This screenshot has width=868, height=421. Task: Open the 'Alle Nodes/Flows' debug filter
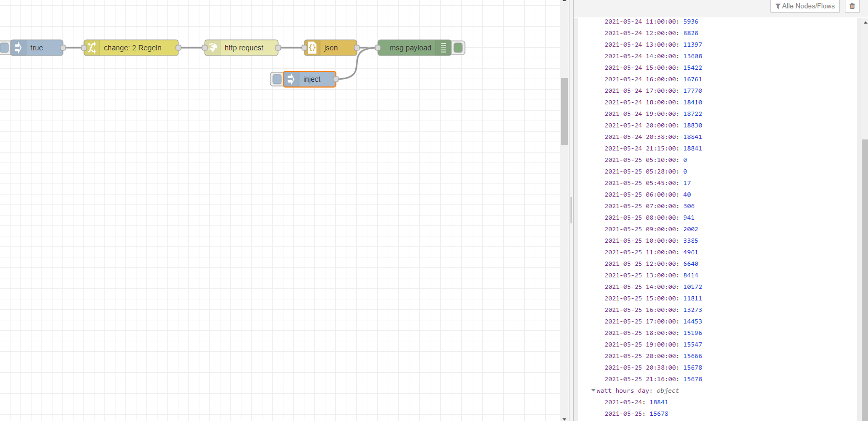tap(805, 6)
